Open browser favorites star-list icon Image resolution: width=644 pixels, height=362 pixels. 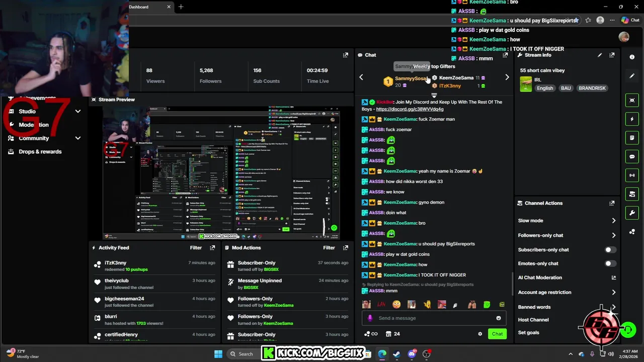[x=588, y=21]
